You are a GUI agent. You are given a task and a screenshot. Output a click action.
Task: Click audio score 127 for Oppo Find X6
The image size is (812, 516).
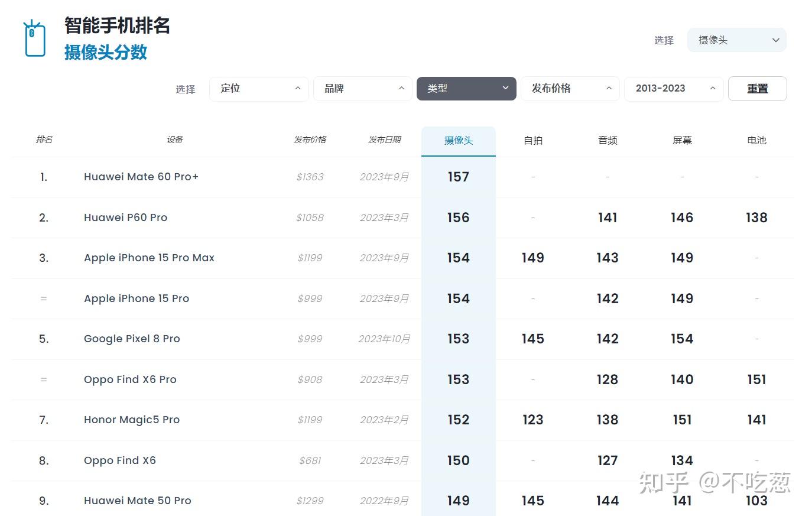click(x=608, y=460)
